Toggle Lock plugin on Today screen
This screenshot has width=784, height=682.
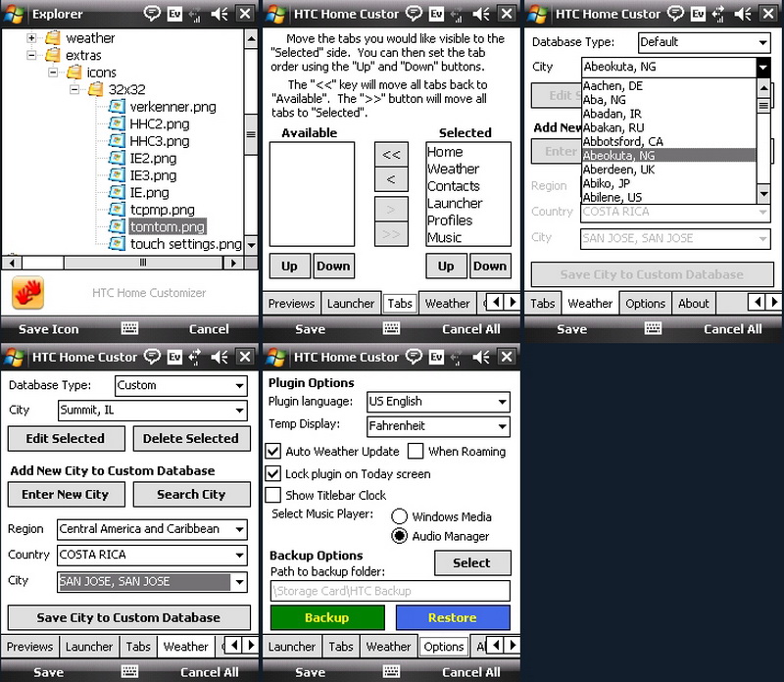point(273,473)
